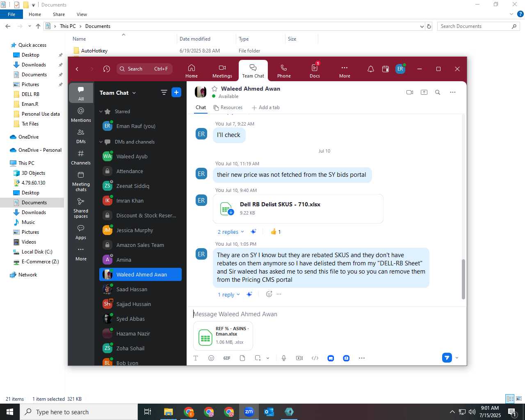Open emoji picker in composer

pyautogui.click(x=211, y=358)
